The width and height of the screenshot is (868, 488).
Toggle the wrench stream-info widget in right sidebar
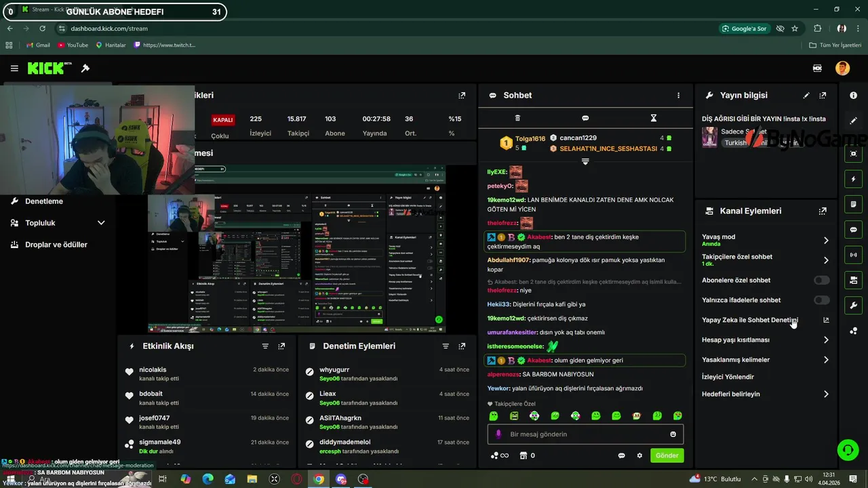853,305
